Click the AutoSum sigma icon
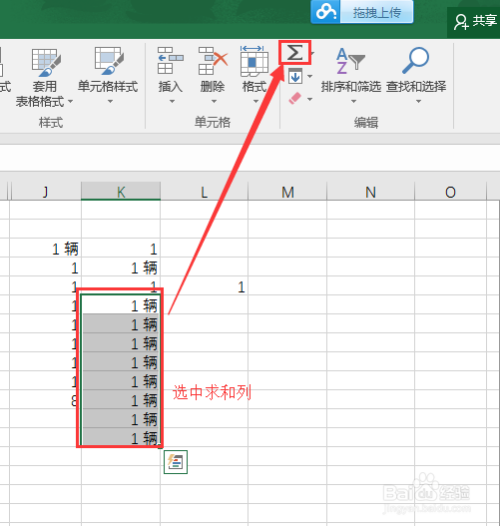This screenshot has width=500, height=526. [x=294, y=53]
